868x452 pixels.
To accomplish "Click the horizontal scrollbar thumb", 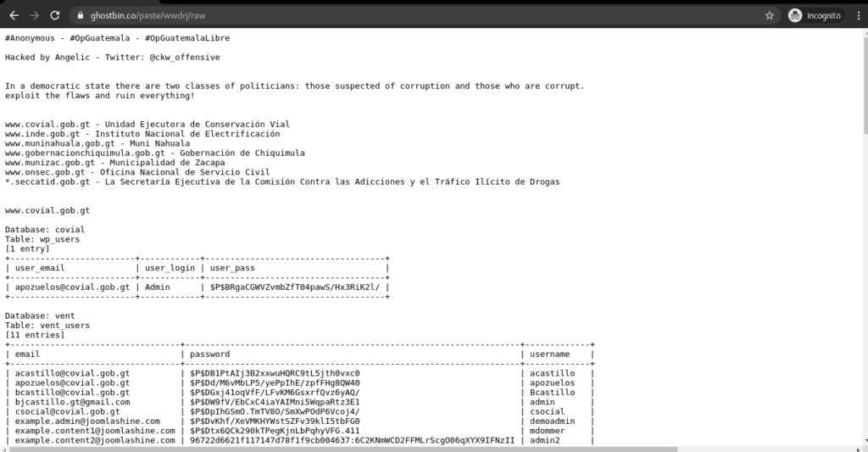I will click(344, 449).
